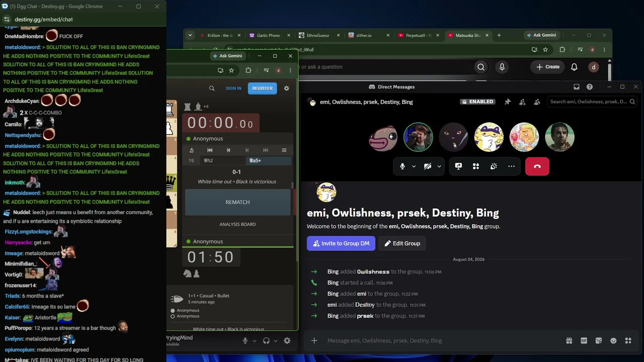Open sticker picker in message bar
The image size is (644, 362).
(x=599, y=340)
